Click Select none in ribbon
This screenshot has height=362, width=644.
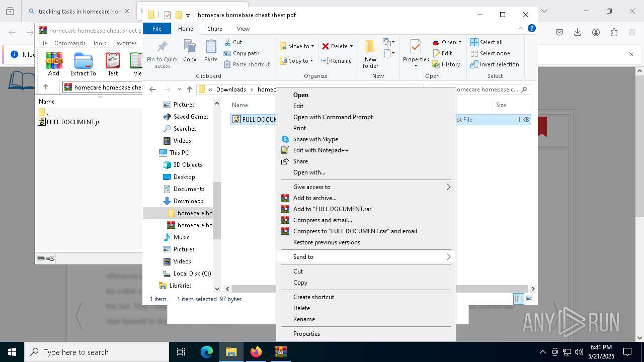490,53
